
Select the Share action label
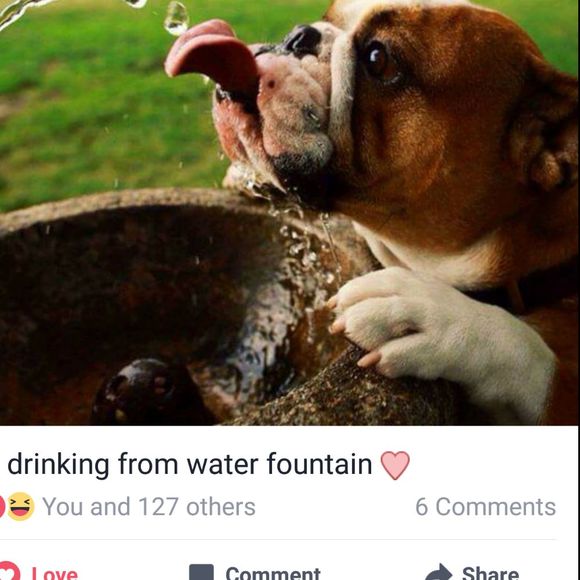pos(490,573)
